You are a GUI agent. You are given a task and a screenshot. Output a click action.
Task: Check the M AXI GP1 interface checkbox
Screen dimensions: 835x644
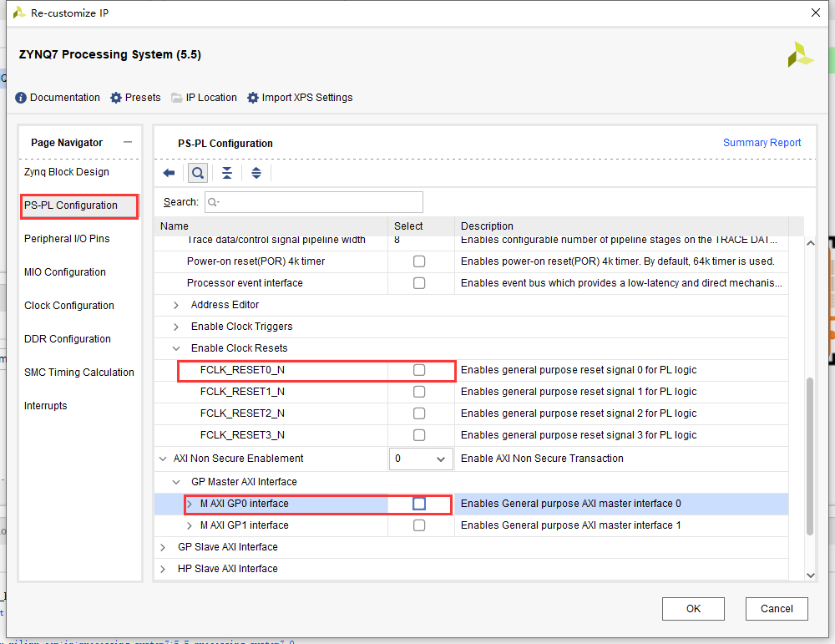click(419, 525)
